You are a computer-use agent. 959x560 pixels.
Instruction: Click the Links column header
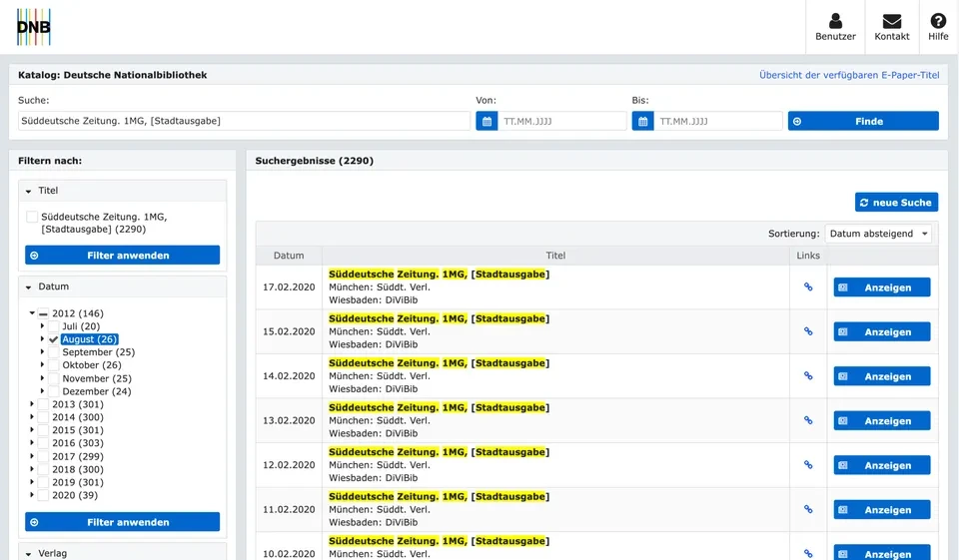pos(808,256)
